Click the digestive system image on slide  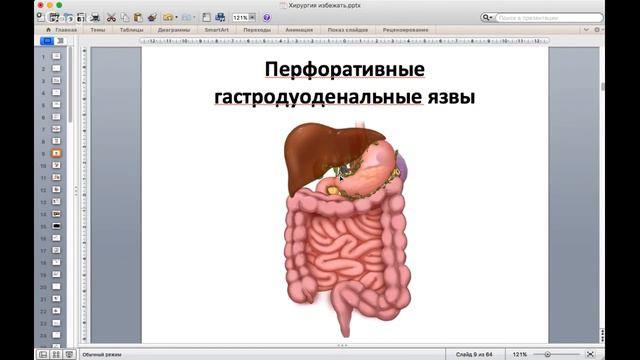point(347,229)
